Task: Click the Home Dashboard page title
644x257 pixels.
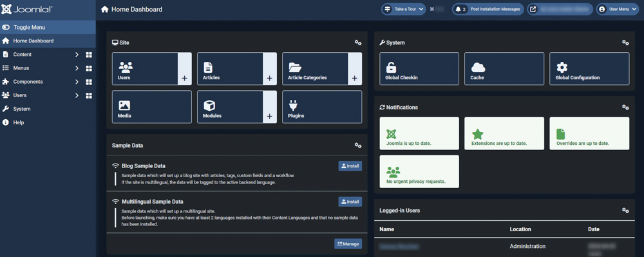Action: pos(137,9)
